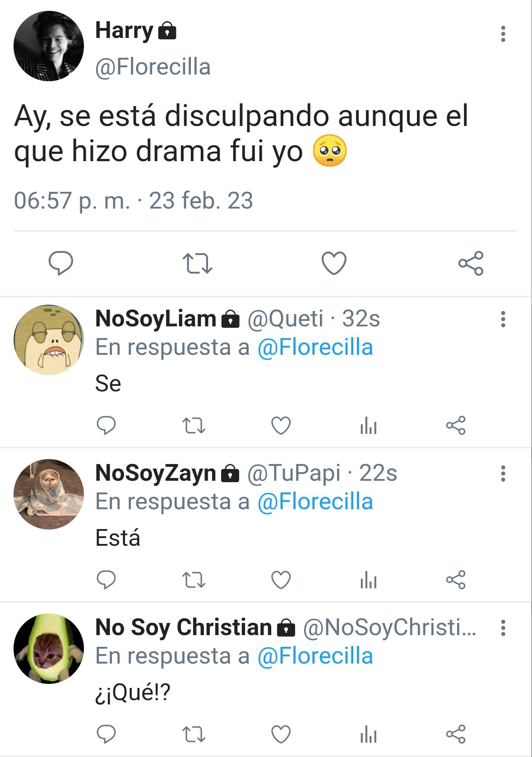Open NoSoyZayn's wrapped cat avatar
This screenshot has height=757, width=532.
(49, 494)
